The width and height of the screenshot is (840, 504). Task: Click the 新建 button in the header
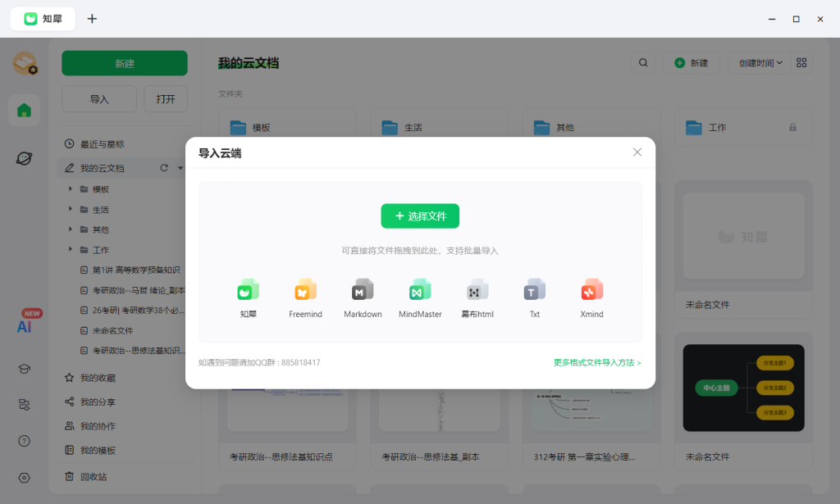click(x=691, y=63)
